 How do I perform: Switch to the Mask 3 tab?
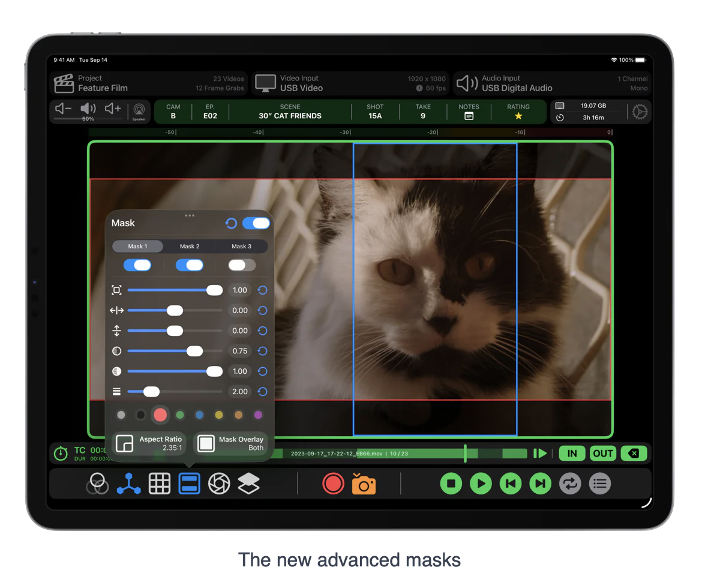tap(241, 247)
